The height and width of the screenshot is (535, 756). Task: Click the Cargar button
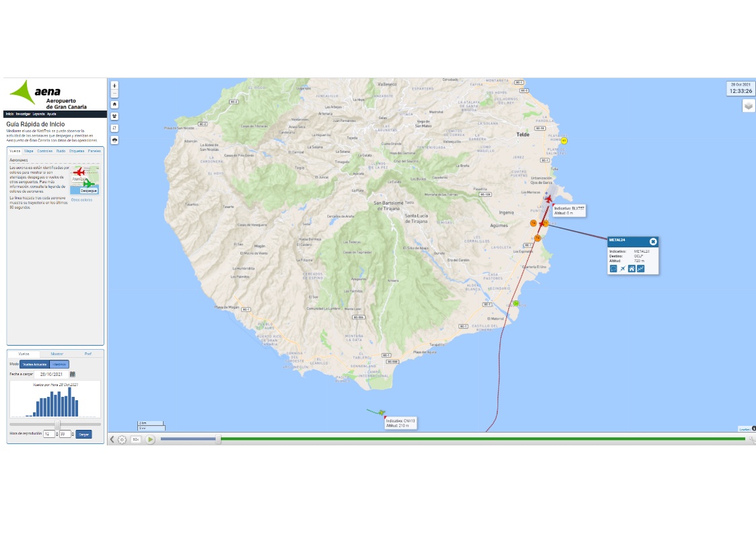pos(84,434)
